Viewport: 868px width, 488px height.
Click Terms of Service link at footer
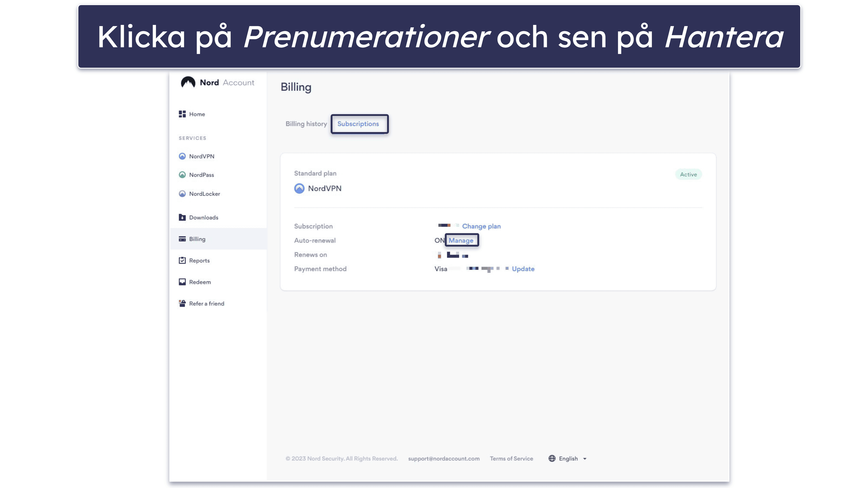click(x=511, y=458)
